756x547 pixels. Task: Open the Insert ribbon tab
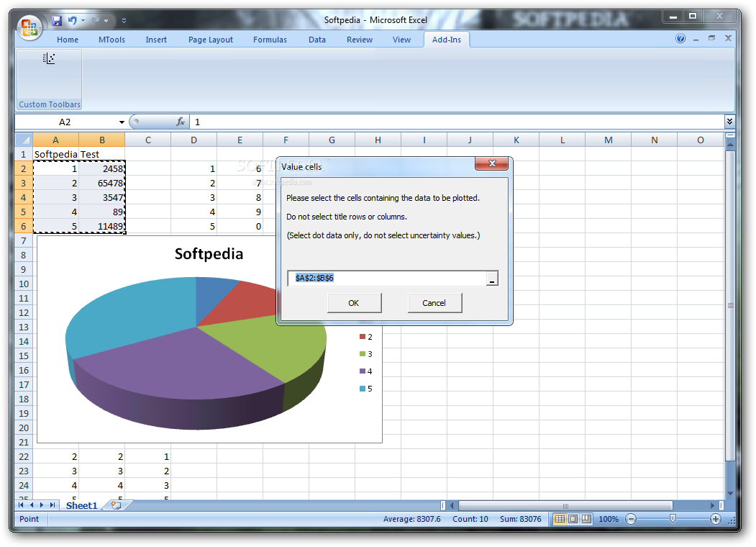pos(156,40)
